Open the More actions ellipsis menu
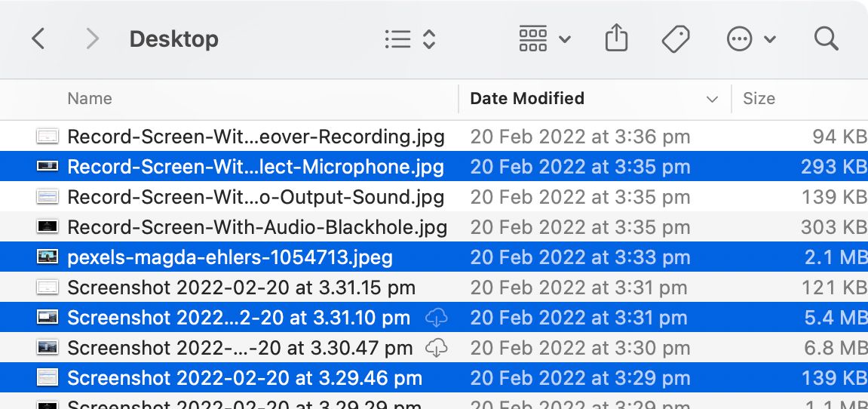The image size is (868, 409). 750,39
